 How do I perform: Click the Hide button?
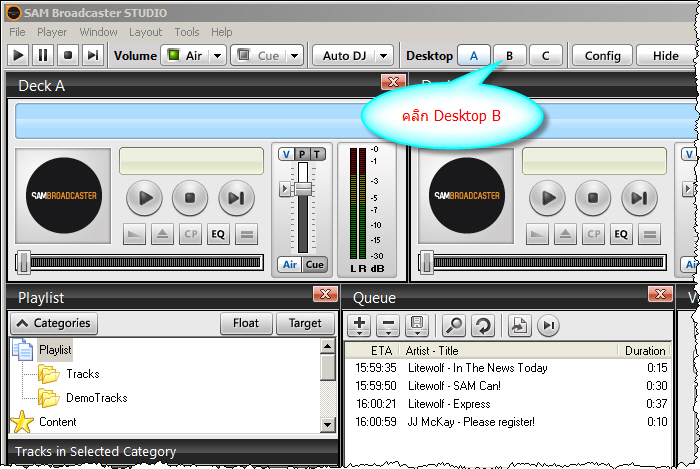pyautogui.click(x=666, y=55)
